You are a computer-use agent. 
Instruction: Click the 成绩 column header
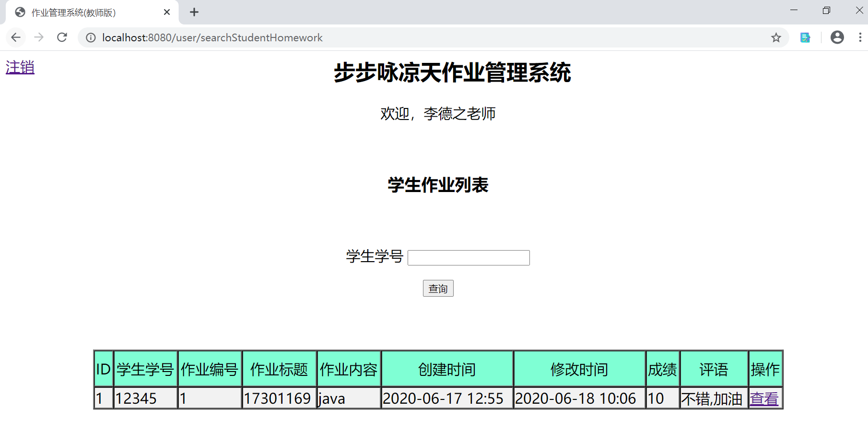coord(663,369)
